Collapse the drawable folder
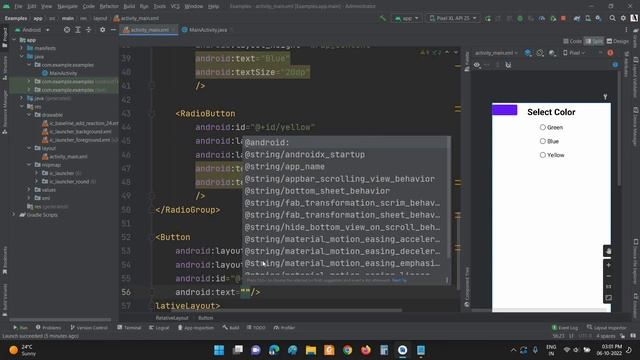The image size is (640, 360). 29,115
